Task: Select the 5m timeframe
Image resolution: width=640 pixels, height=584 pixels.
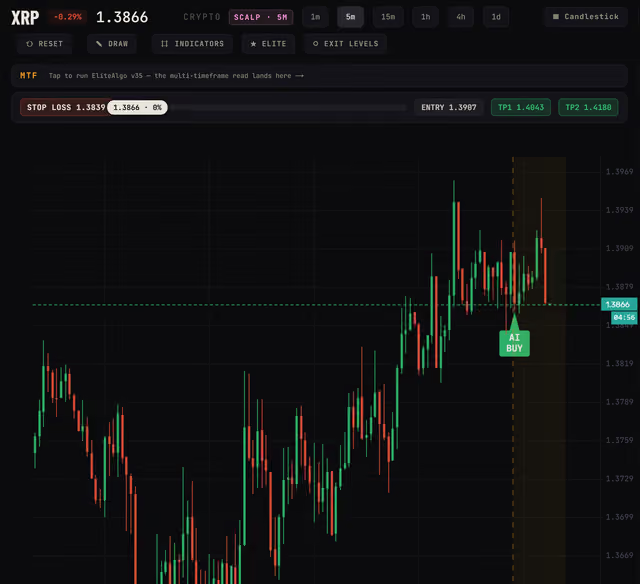Action: (x=351, y=17)
